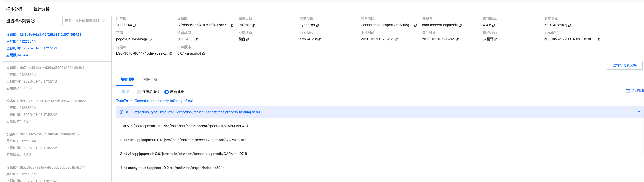The image size is (644, 182).
Task: Click 上报时间 2026-01-13 17:52:09 entry
Action: tap(32, 115)
